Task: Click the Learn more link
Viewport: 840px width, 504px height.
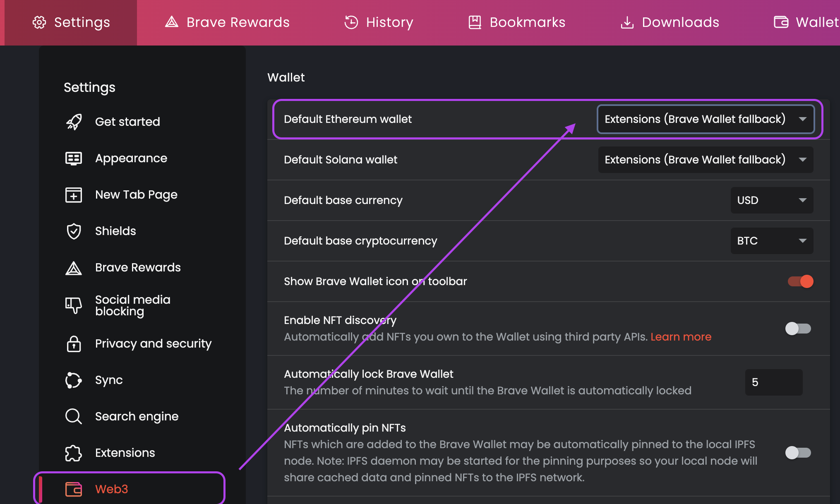Action: 681,337
